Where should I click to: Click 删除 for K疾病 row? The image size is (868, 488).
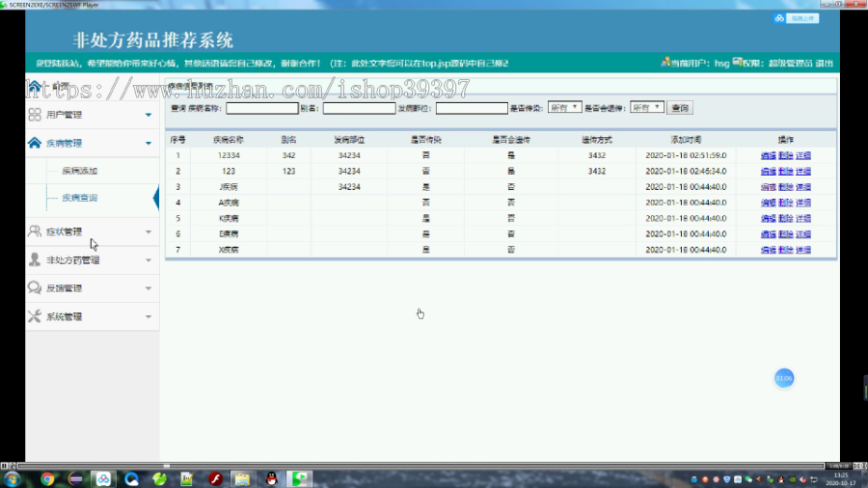click(x=785, y=219)
